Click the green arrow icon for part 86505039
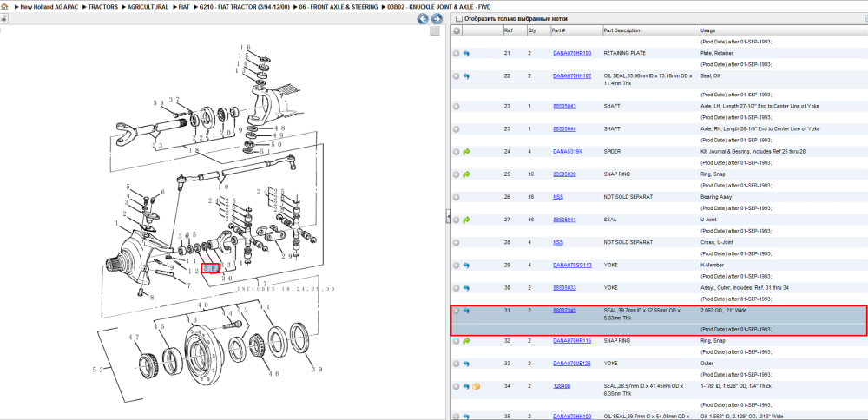868x420 pixels. click(x=466, y=174)
